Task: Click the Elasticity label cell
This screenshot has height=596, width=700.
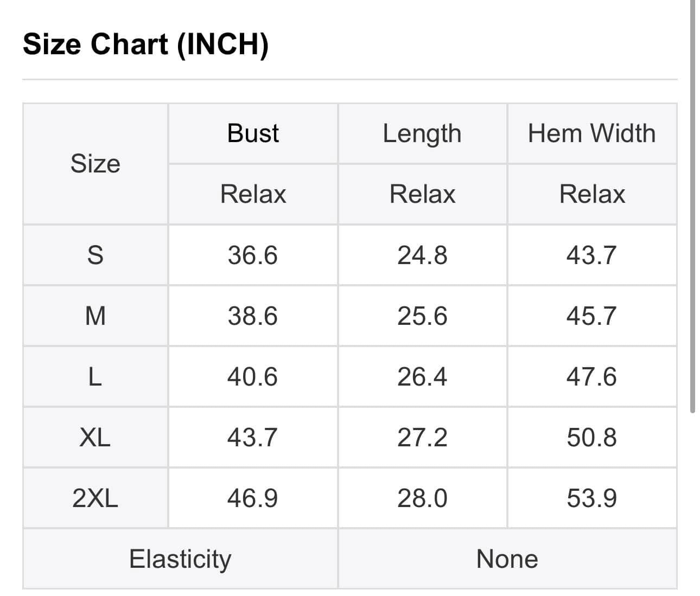Action: [180, 559]
